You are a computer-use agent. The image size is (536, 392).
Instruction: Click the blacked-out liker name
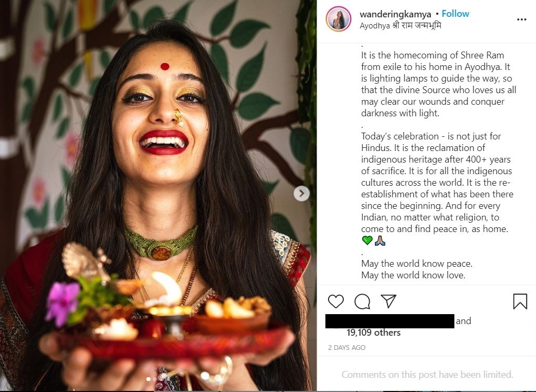click(390, 321)
